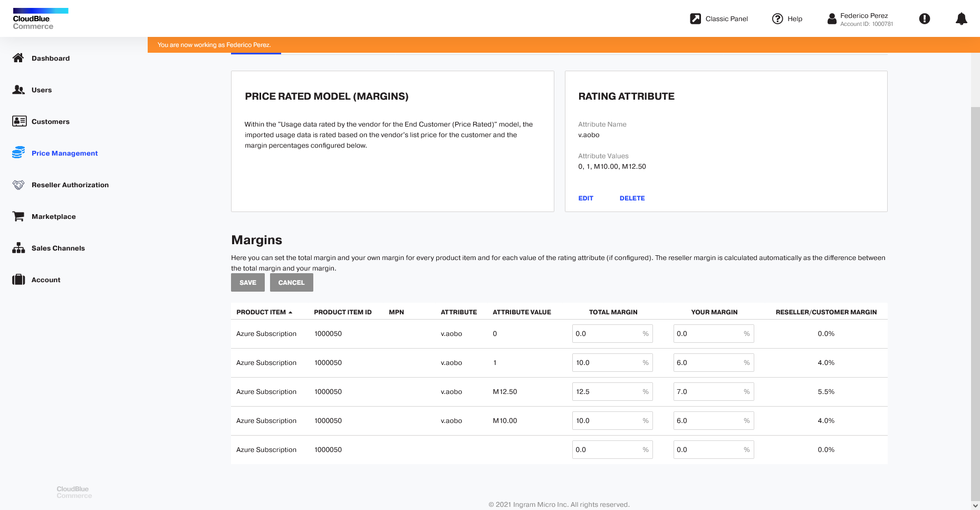Edit Total Margin for attribute value 1
Screen dimensions: 980x510
pyautogui.click(x=612, y=363)
